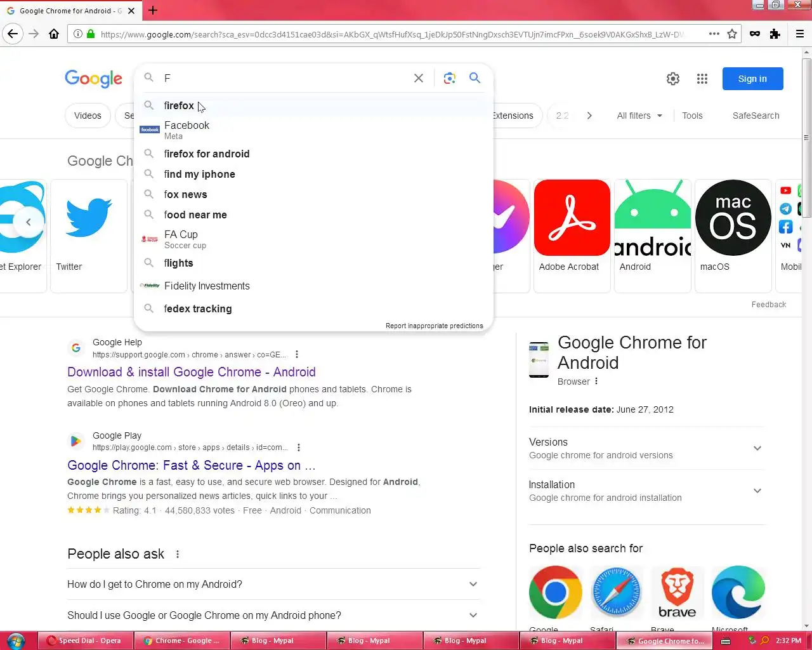812x650 pixels.
Task: Click the browser URL address field
Action: tap(392, 34)
